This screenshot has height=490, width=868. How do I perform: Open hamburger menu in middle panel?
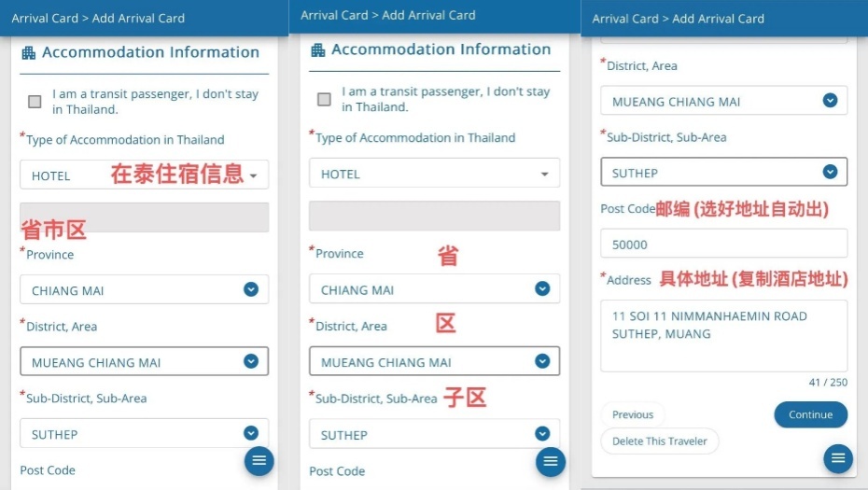551,461
